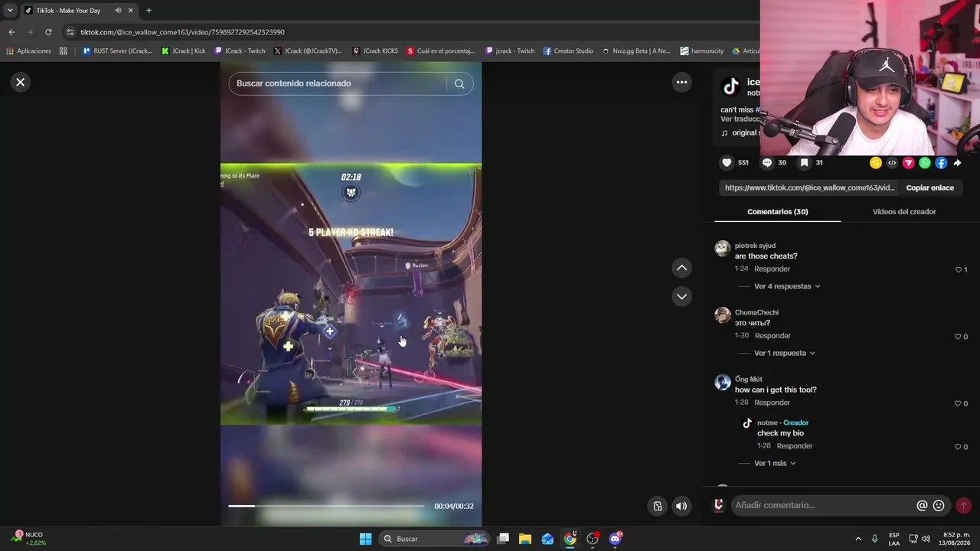Viewport: 980px width, 551px height.
Task: Expand Ver 1 respuesta under ChumaChechi's comment
Action: [x=785, y=353]
